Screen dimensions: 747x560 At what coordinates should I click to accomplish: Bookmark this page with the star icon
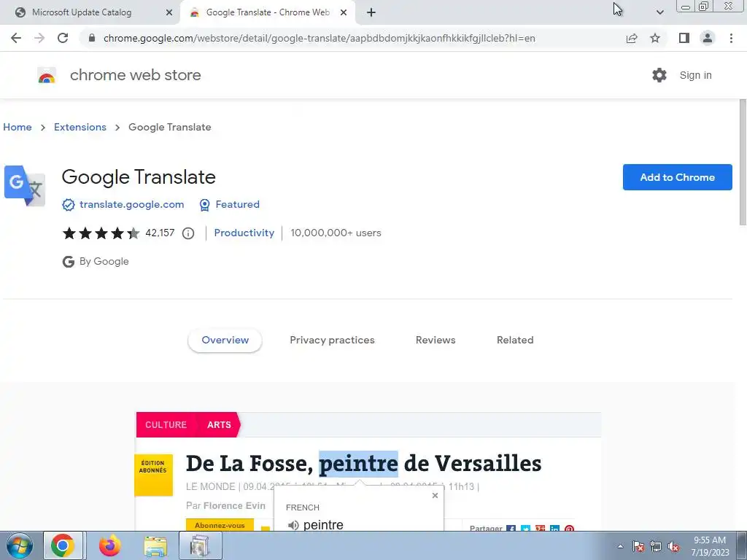(655, 38)
